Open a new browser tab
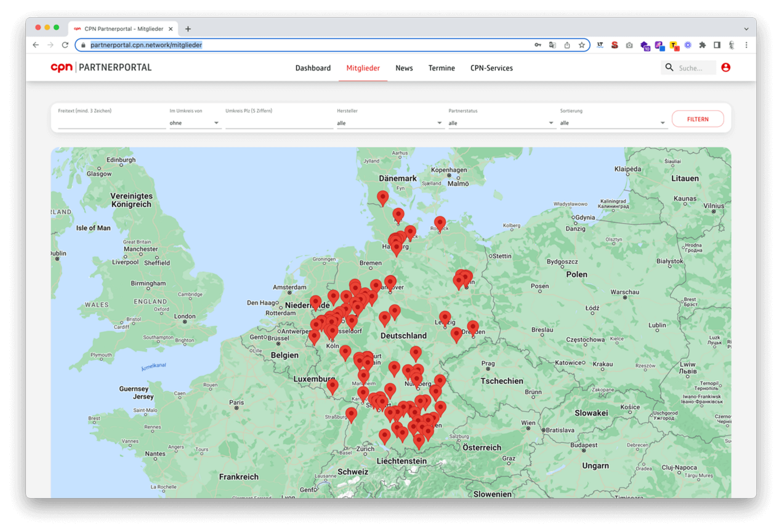The width and height of the screenshot is (782, 532). [188, 29]
